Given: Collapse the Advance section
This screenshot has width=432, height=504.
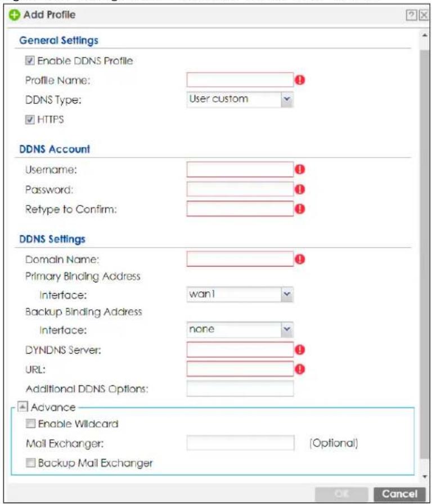Looking at the screenshot, I should click(x=22, y=407).
